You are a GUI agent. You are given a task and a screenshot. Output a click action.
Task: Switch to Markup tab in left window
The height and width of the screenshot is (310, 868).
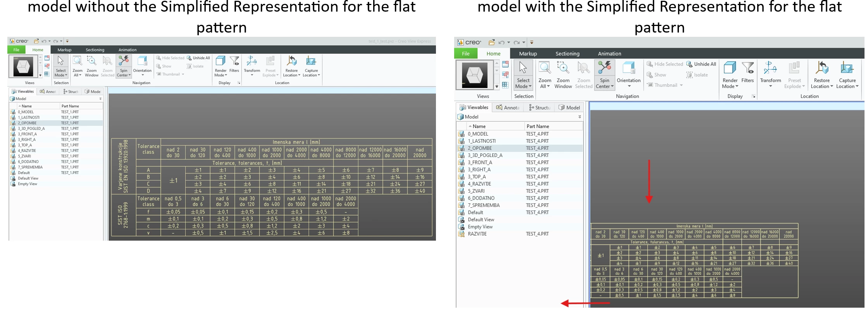click(64, 50)
